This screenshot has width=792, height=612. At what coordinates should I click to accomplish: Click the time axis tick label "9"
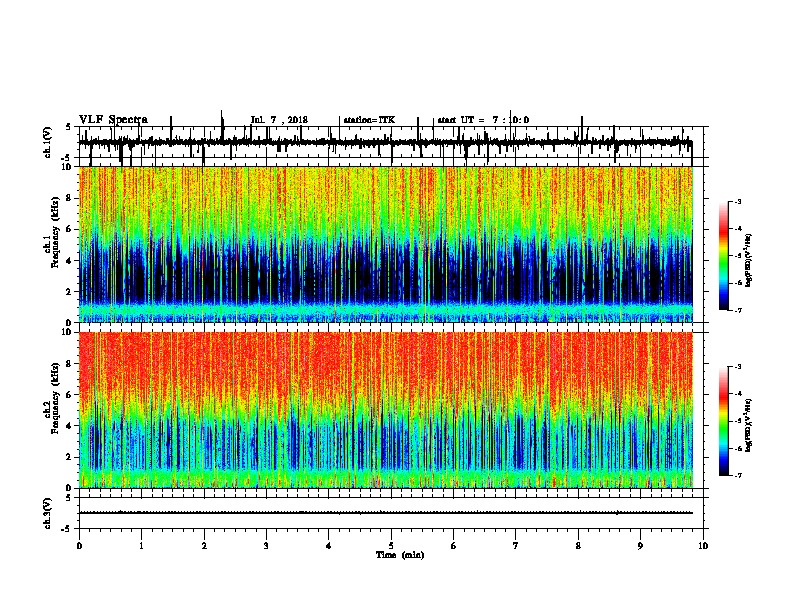tap(640, 546)
